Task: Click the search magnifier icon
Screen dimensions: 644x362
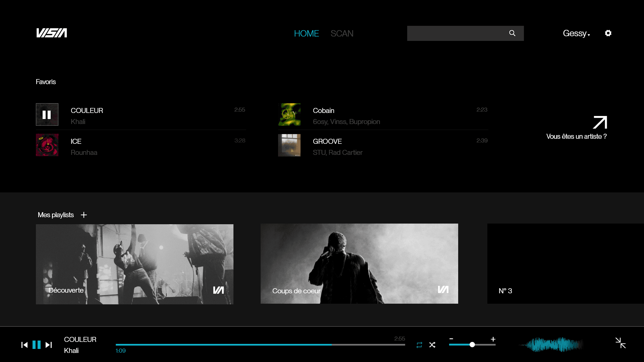Action: (512, 33)
